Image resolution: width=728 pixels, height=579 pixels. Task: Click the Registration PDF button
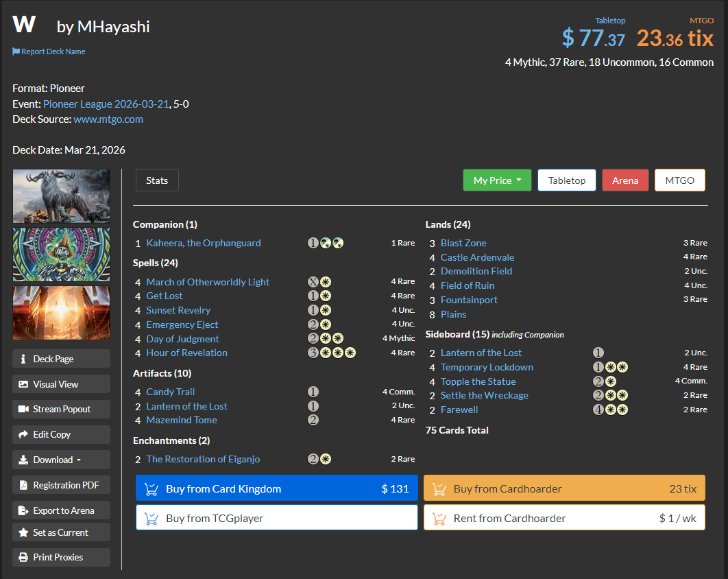tap(61, 485)
